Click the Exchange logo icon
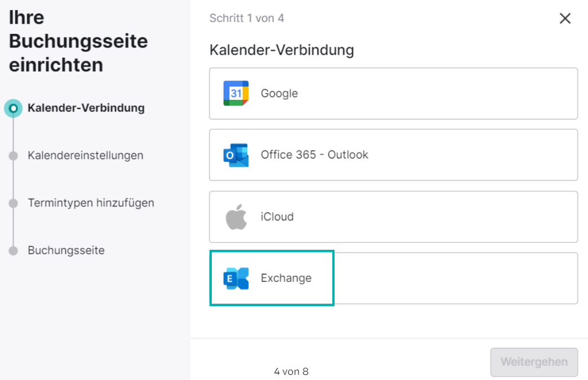The height and width of the screenshot is (380, 588). 236,279
